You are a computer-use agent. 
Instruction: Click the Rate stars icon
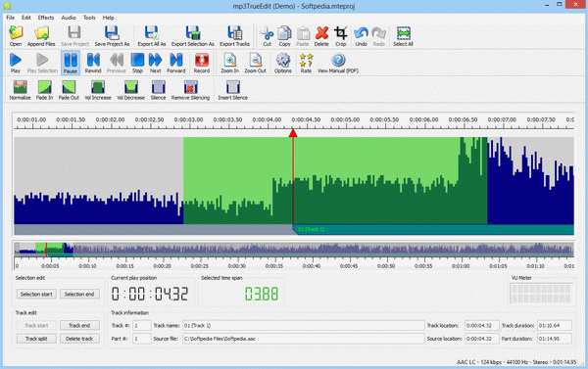coord(306,63)
